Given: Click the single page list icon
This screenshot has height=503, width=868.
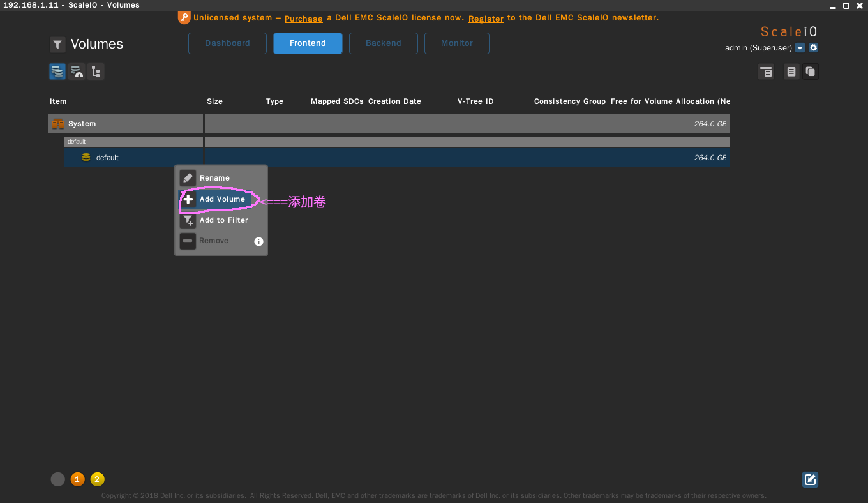Looking at the screenshot, I should (x=791, y=71).
